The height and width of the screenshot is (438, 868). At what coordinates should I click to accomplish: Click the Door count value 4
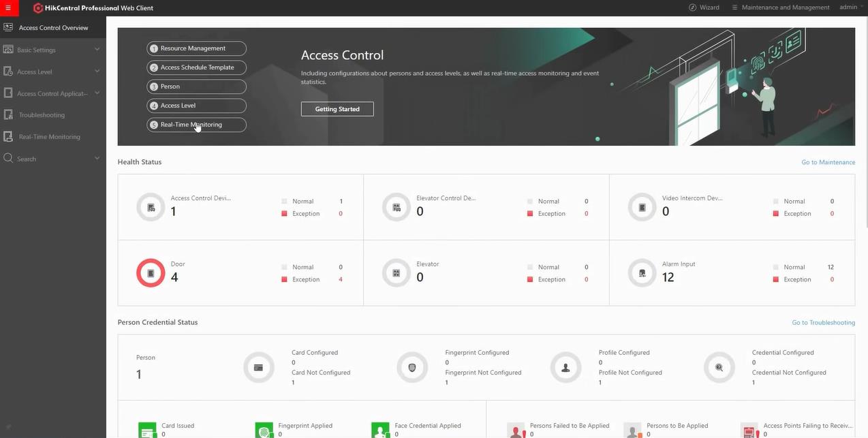174,277
